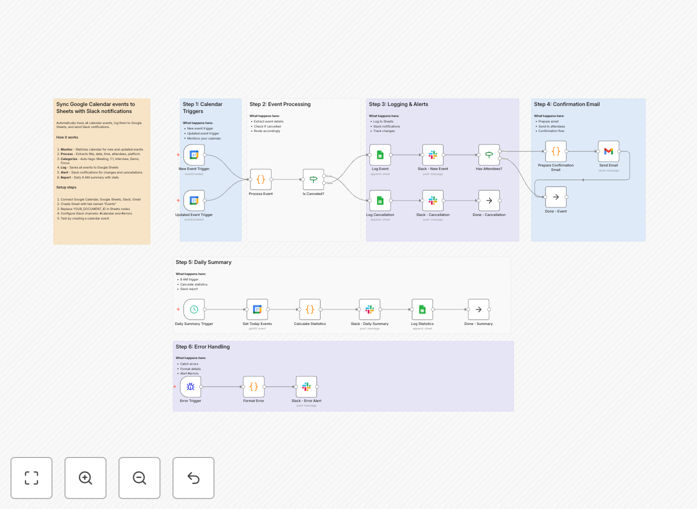
Task: Select the Updated Event Trigger node
Action: click(x=194, y=200)
